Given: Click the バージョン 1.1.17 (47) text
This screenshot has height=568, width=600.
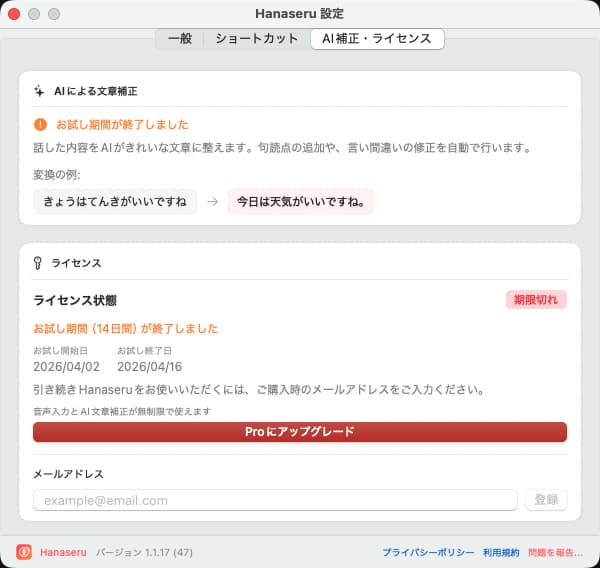Looking at the screenshot, I should tap(144, 552).
